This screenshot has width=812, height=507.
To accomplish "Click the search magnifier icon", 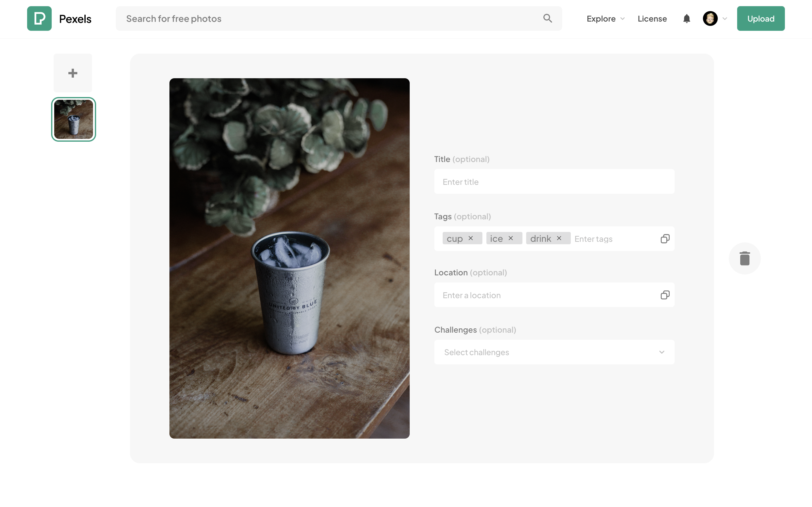I will tap(547, 18).
